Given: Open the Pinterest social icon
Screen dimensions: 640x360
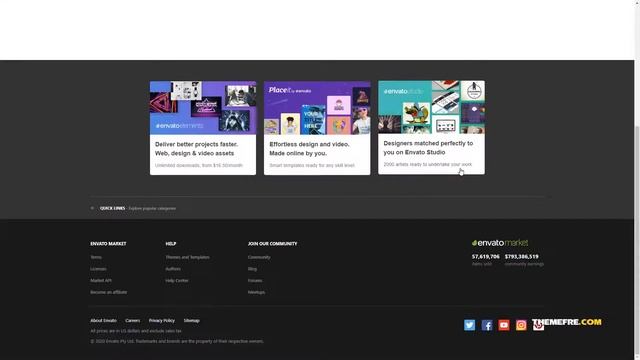Looking at the screenshot, I should (538, 325).
